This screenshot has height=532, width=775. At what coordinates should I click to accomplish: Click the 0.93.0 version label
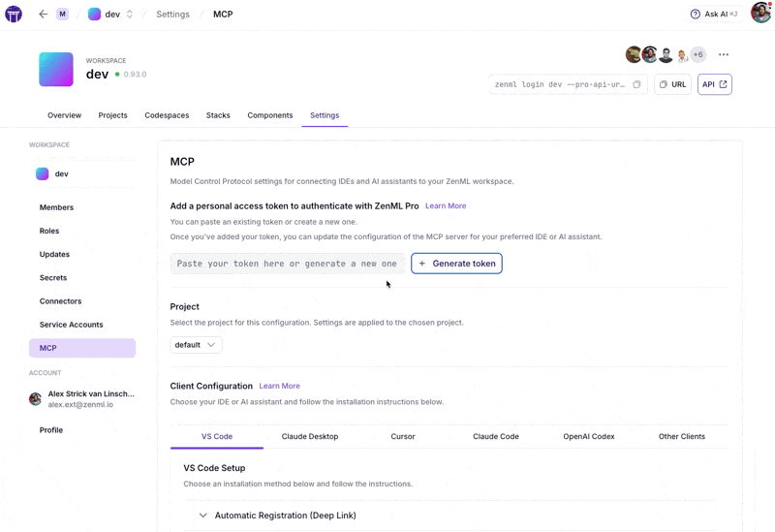pos(135,75)
